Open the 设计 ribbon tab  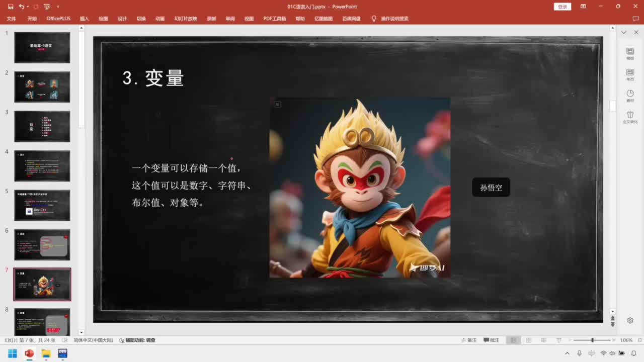[x=122, y=19]
